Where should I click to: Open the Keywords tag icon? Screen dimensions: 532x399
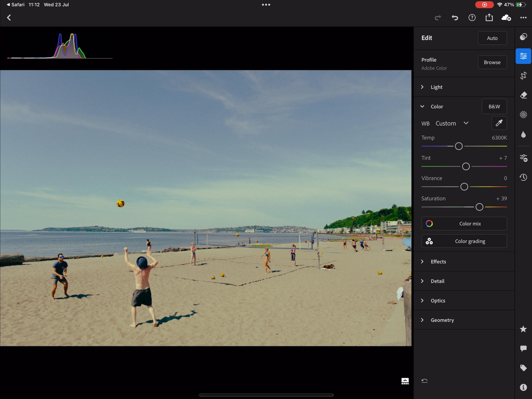523,368
